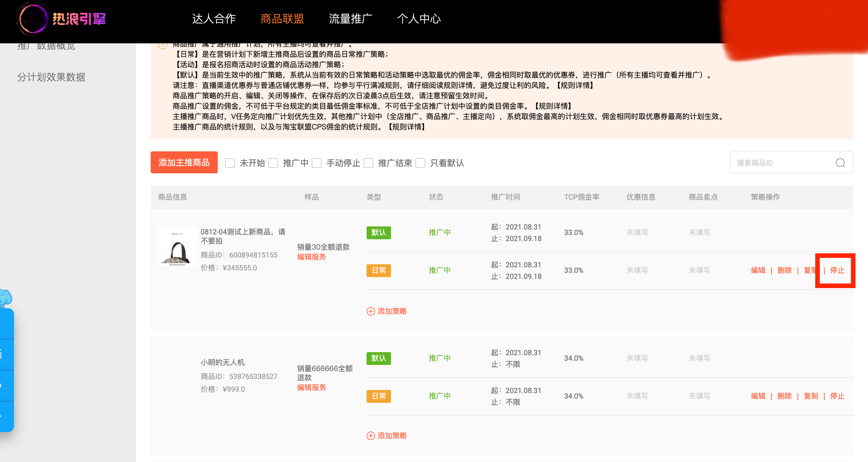Click 销量666666全额退款 sample text
This screenshot has width=868, height=462.
pyautogui.click(x=325, y=373)
